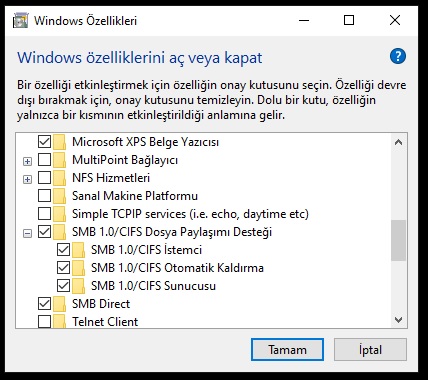
Task: Disable the SMB 1.0/CIFS İstemci checkbox
Action: (x=63, y=250)
